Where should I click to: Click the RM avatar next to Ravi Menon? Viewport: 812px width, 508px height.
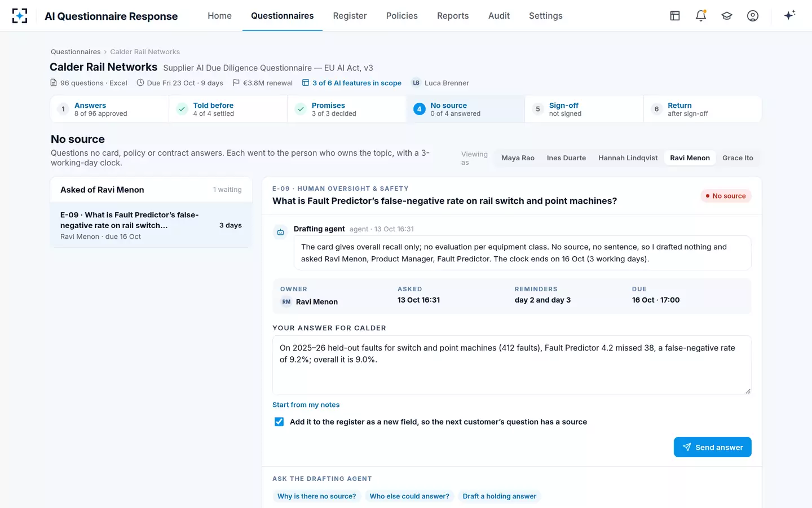pos(286,302)
